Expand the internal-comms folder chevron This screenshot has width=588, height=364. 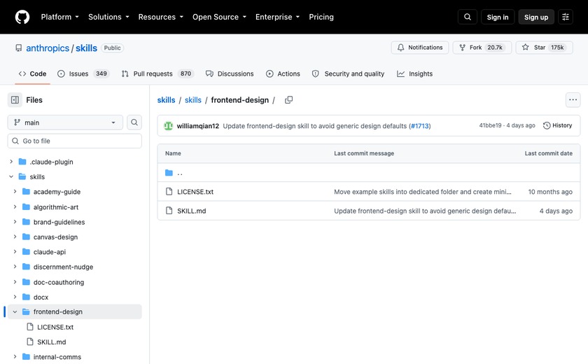(x=15, y=357)
